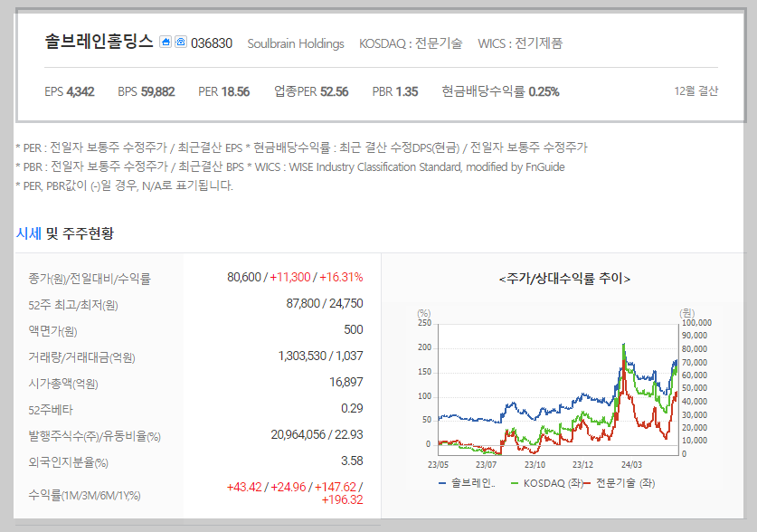
Task: Click the 전문기술 (좌) red legend entry
Action: [620, 483]
